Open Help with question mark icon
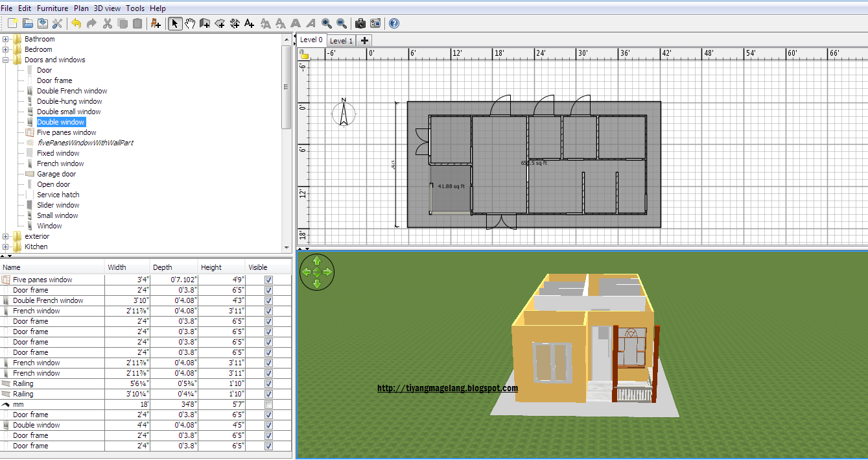Viewport: 868px width, 460px height. point(393,23)
